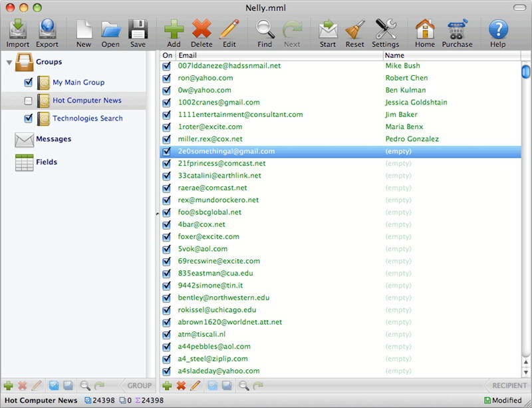The width and height of the screenshot is (532, 408).
Task: Open the Fields section
Action: click(x=46, y=162)
